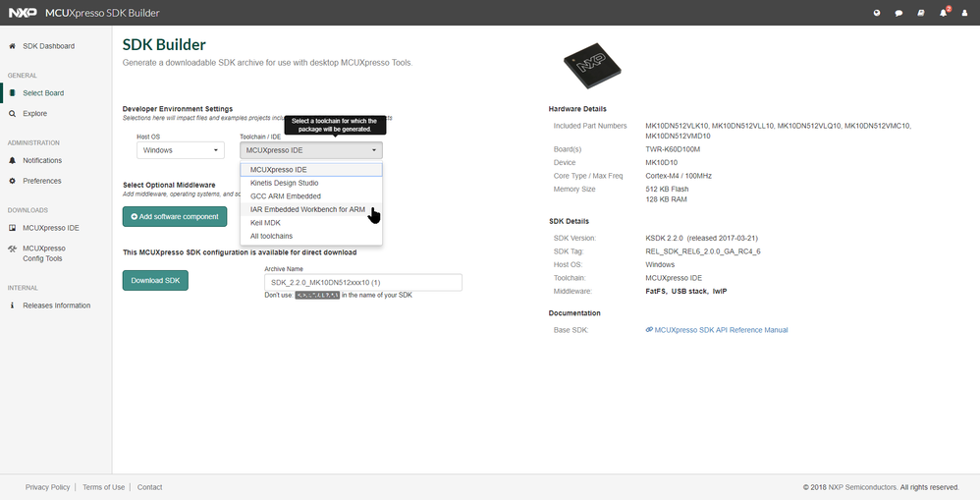This screenshot has width=980, height=500.
Task: Open Terms of Use footer link
Action: tap(104, 487)
